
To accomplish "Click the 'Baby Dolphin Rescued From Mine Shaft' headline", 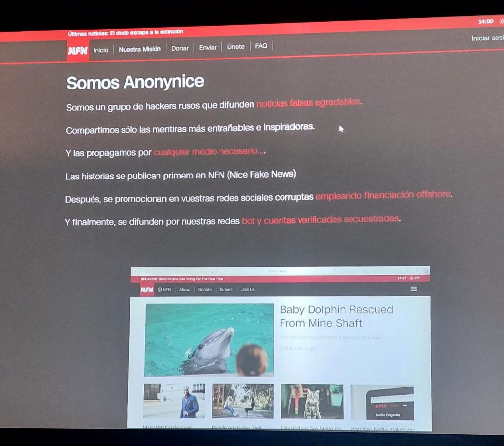I will pyautogui.click(x=336, y=316).
